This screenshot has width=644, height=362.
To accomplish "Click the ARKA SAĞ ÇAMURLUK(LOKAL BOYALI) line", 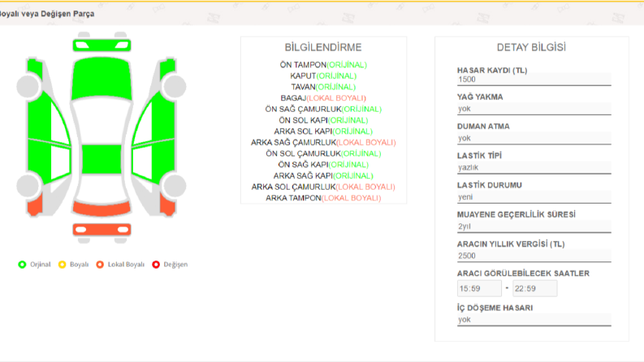I will pos(323,142).
